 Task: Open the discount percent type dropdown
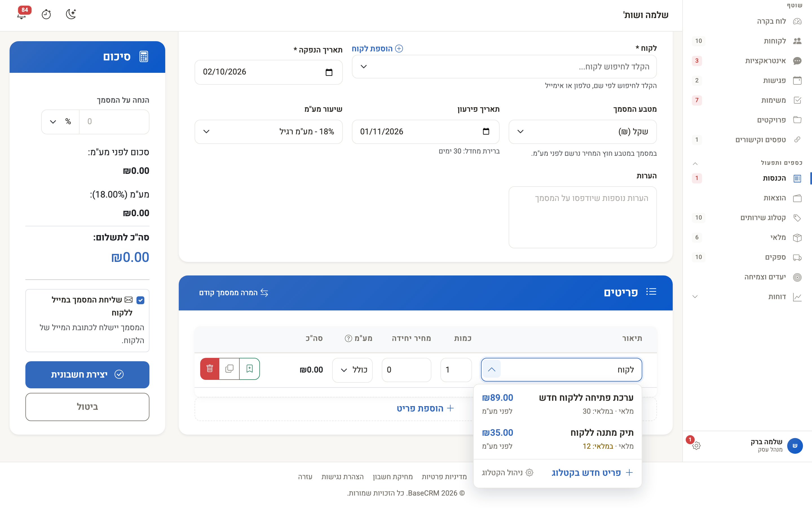[60, 122]
